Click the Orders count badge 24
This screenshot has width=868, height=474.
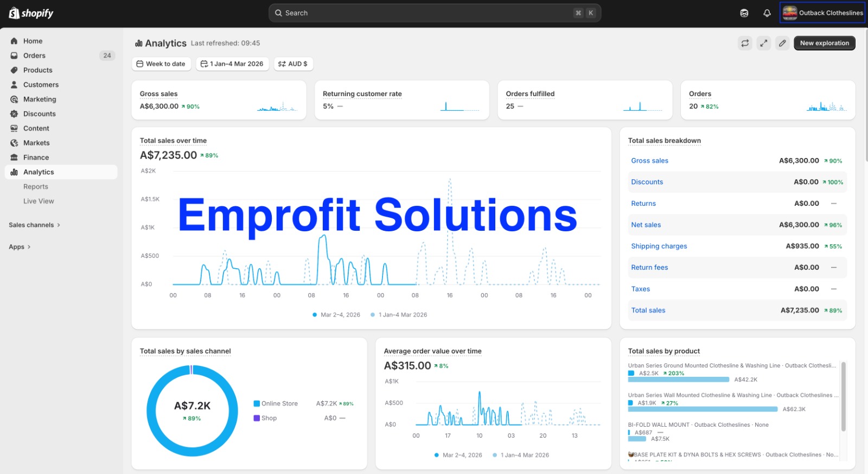tap(107, 55)
